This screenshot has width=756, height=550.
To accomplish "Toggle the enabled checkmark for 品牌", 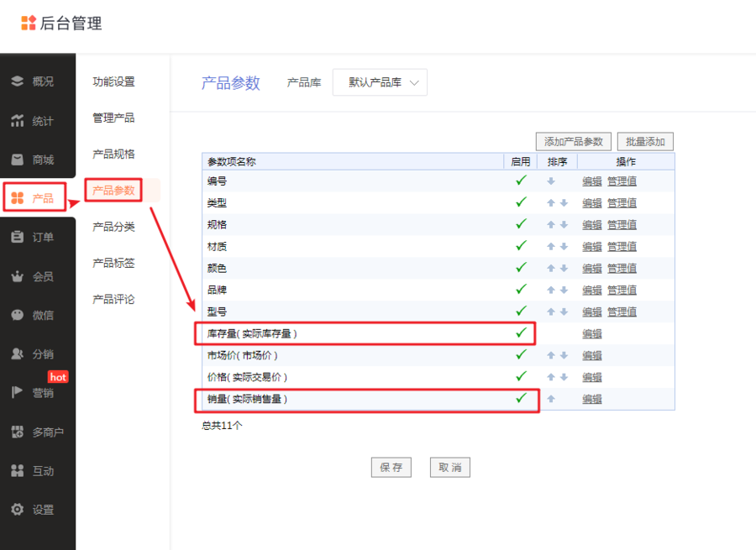I will pos(521,289).
